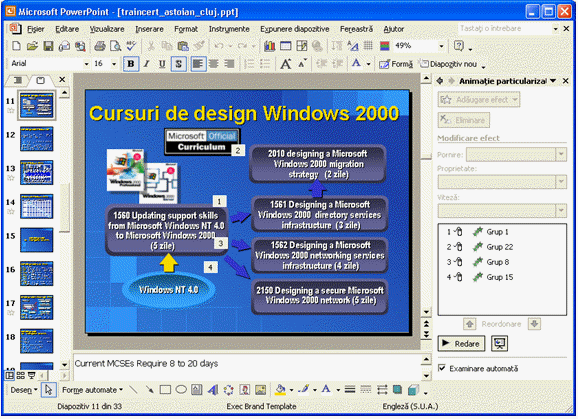The image size is (578, 419).
Task: Uncheck the Examinare automată checkbox
Action: point(442,368)
